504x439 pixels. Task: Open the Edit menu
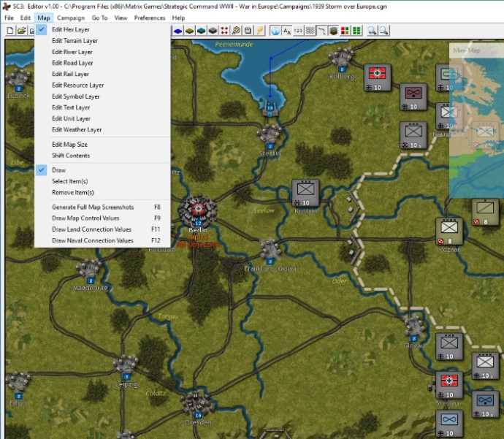pyautogui.click(x=25, y=18)
